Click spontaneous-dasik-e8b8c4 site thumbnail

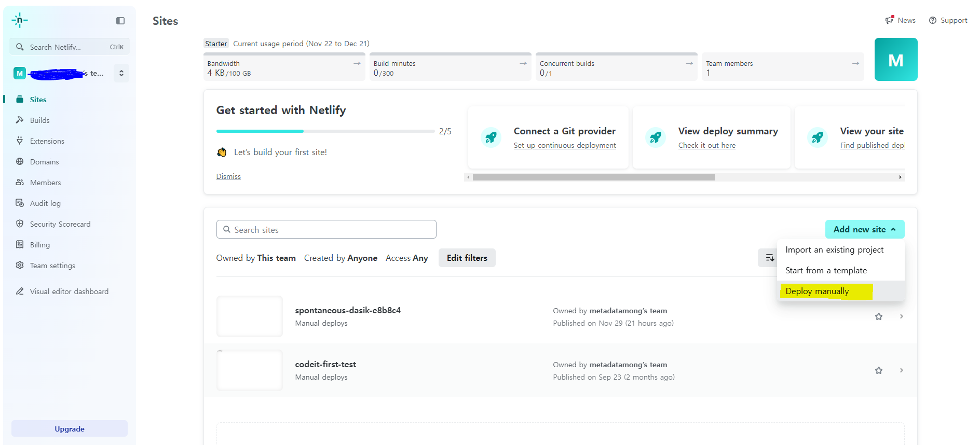pos(250,316)
